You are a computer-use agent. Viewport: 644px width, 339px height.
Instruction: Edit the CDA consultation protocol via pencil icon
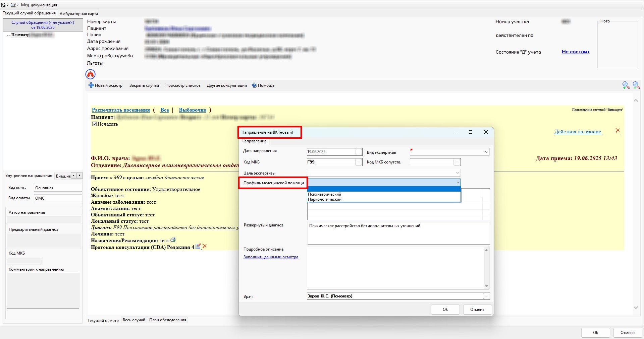[x=198, y=247]
